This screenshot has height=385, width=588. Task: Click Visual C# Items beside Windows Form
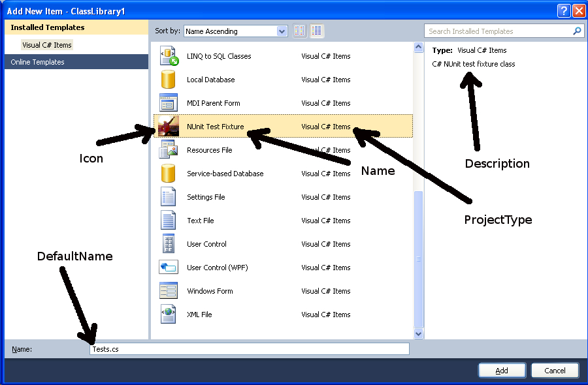(x=326, y=291)
